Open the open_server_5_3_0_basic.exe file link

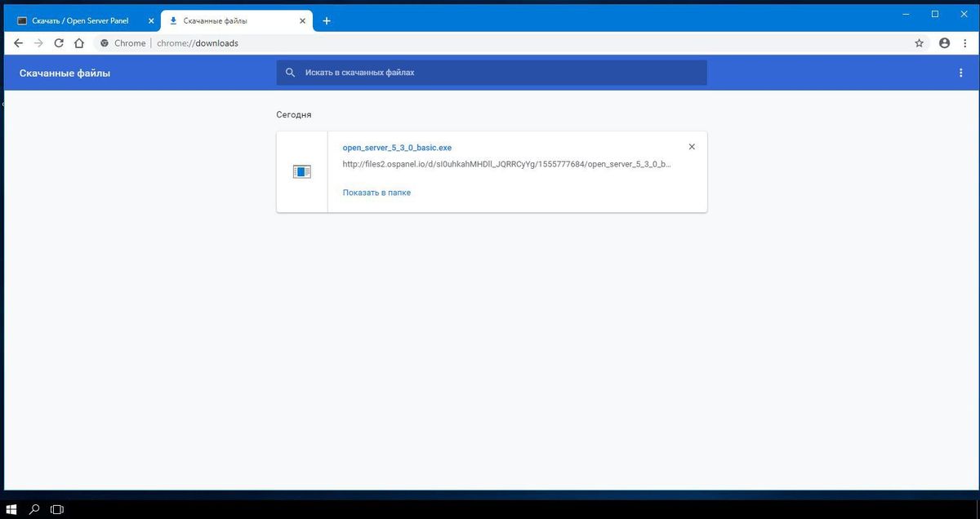click(x=397, y=148)
